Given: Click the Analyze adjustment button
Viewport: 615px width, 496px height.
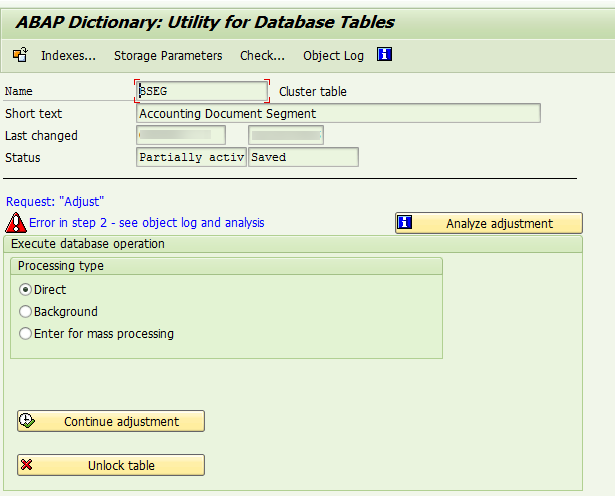Looking at the screenshot, I should pyautogui.click(x=489, y=223).
